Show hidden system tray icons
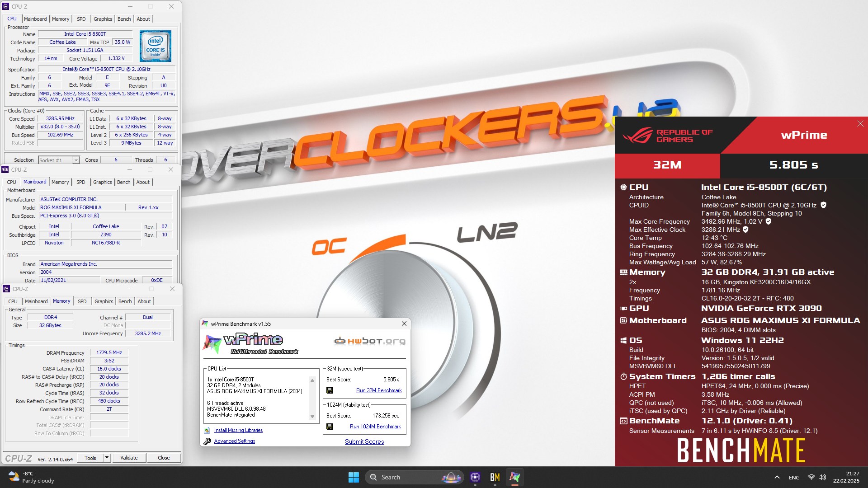The width and height of the screenshot is (868, 488). click(777, 477)
